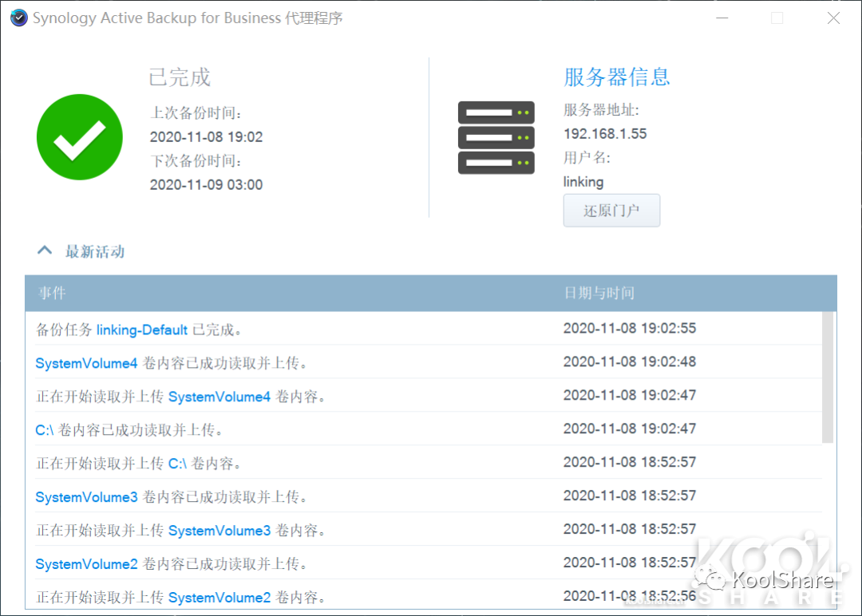Screen dimensions: 862x616
Task: Open the SystemVolume4 volume link
Action: [x=86, y=361]
